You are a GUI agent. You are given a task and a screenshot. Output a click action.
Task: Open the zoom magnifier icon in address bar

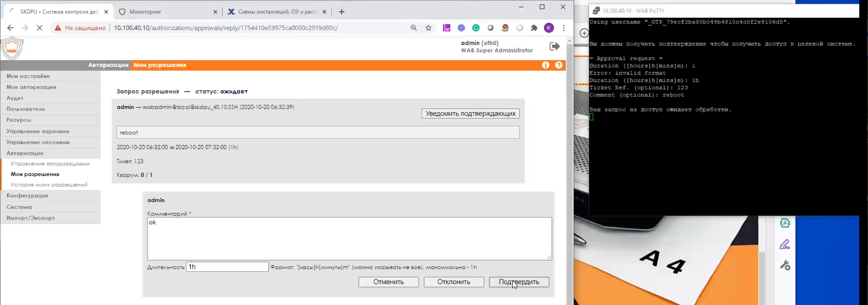click(414, 28)
